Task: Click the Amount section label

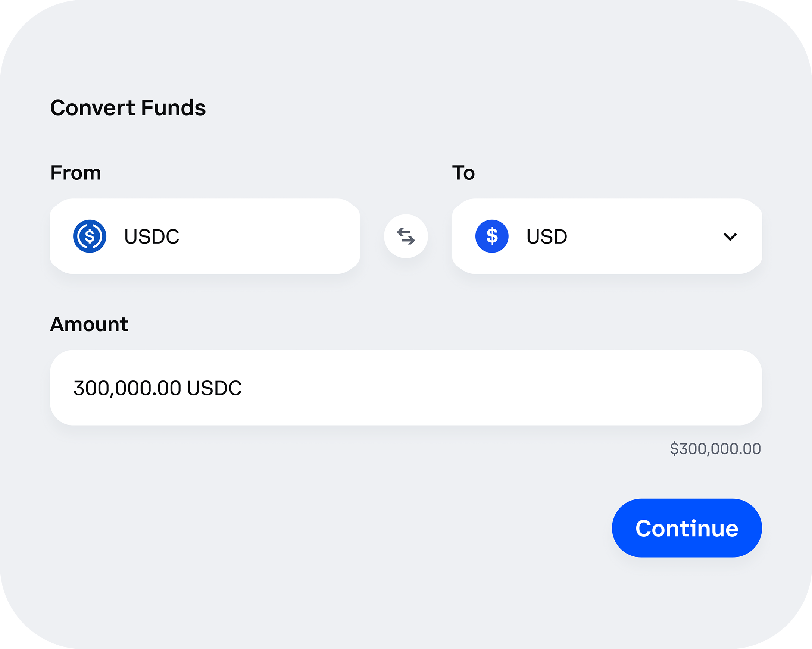Action: [x=89, y=324]
